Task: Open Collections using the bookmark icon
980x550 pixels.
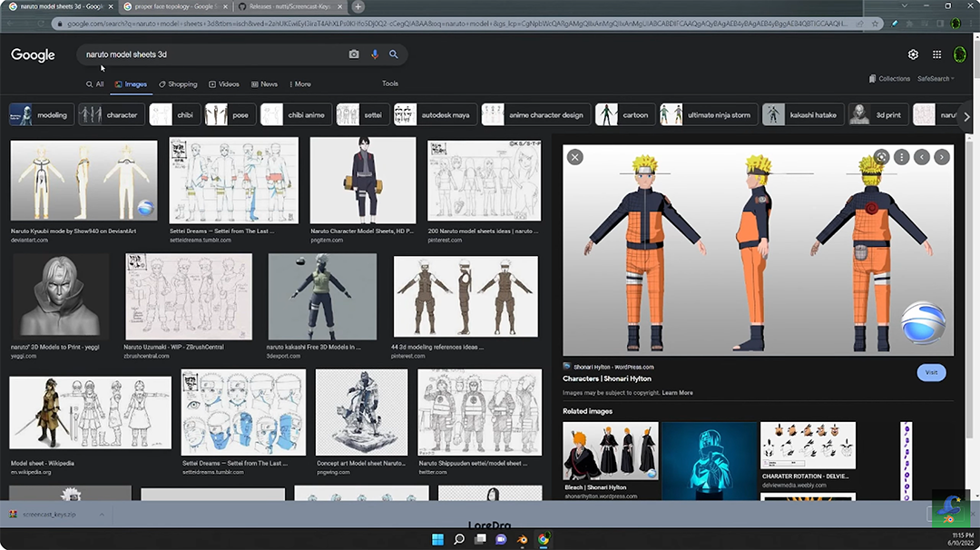Action: 872,79
